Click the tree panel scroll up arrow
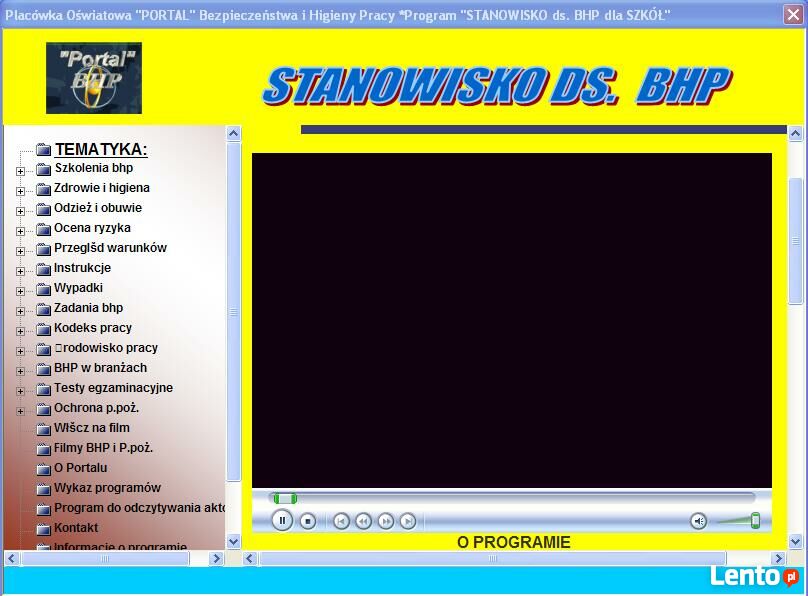The image size is (808, 596). coord(233,134)
